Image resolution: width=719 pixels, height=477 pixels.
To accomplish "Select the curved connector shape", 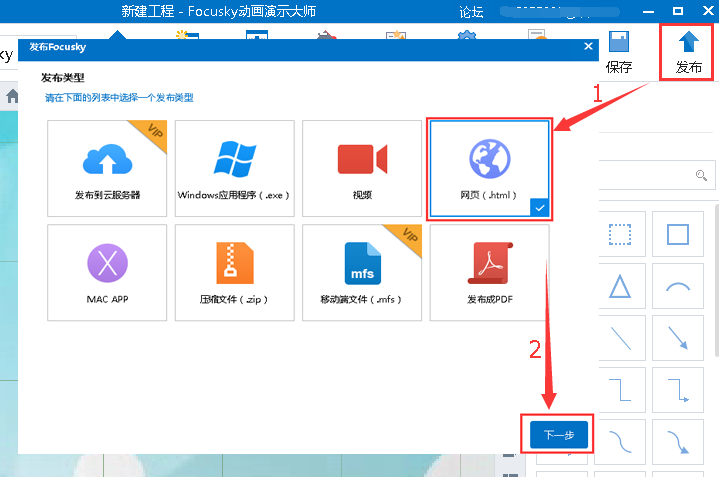I will tap(619, 442).
